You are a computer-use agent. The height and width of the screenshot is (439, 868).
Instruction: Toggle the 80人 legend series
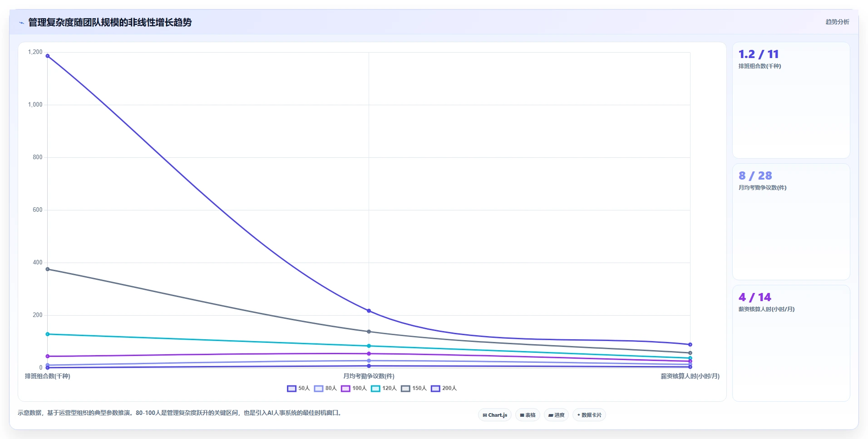(325, 388)
